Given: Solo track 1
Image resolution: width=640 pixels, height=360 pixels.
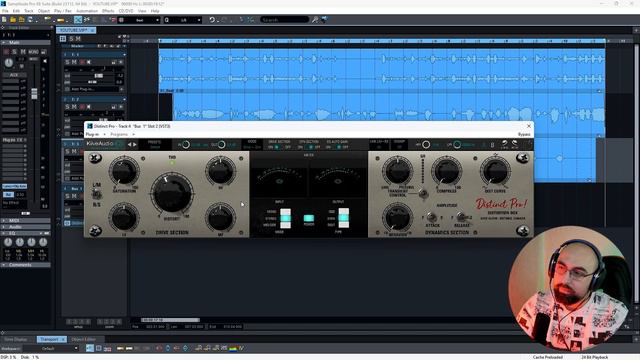Looking at the screenshot, I should click(x=67, y=62).
